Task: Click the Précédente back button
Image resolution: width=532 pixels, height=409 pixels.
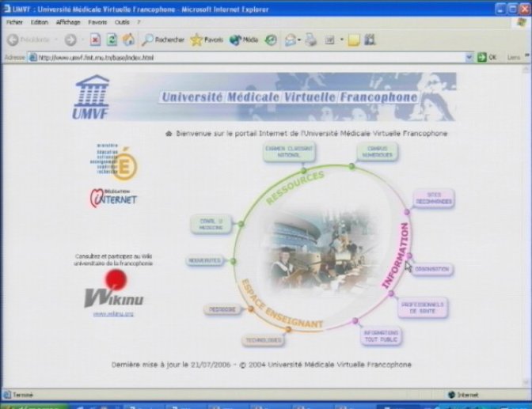Action: click(28, 40)
